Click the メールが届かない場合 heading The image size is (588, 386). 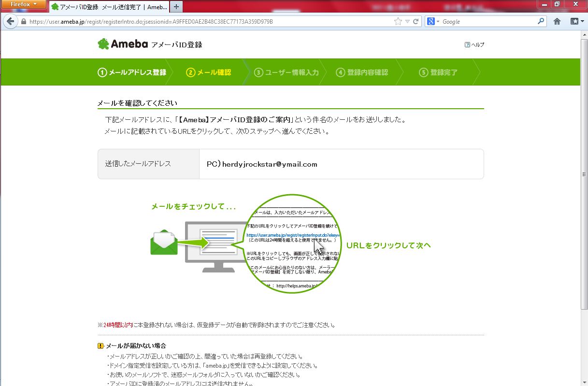click(136, 346)
